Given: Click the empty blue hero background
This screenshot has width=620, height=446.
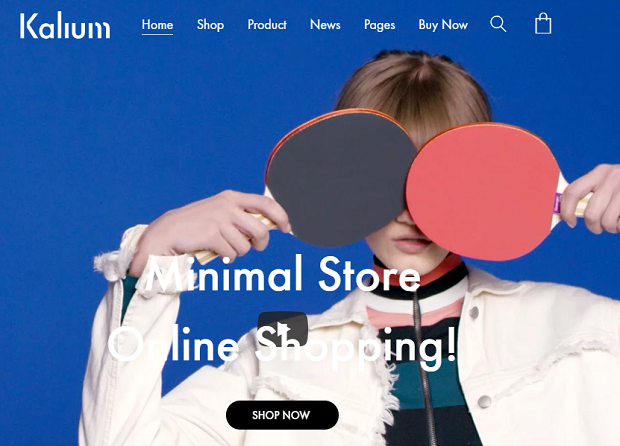Looking at the screenshot, I should [x=119, y=119].
